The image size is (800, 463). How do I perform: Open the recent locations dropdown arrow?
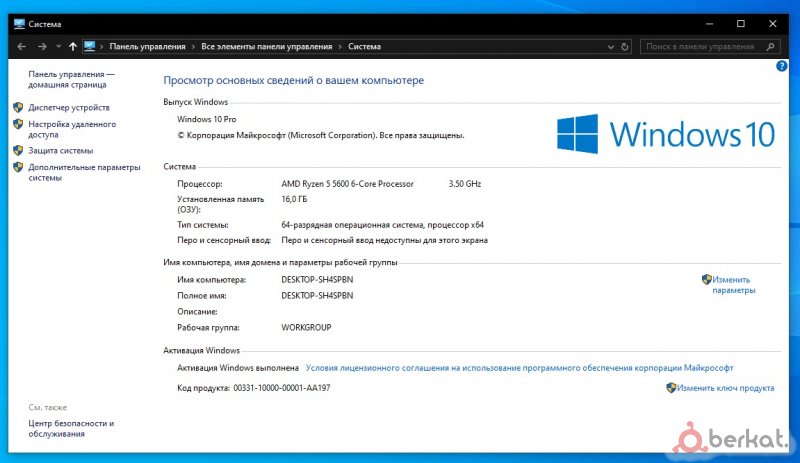[59, 46]
